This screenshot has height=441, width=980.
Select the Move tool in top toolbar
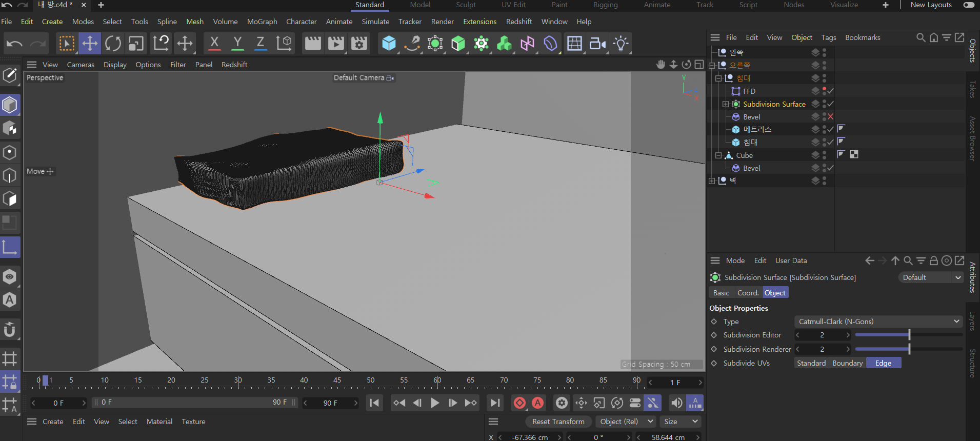(90, 44)
